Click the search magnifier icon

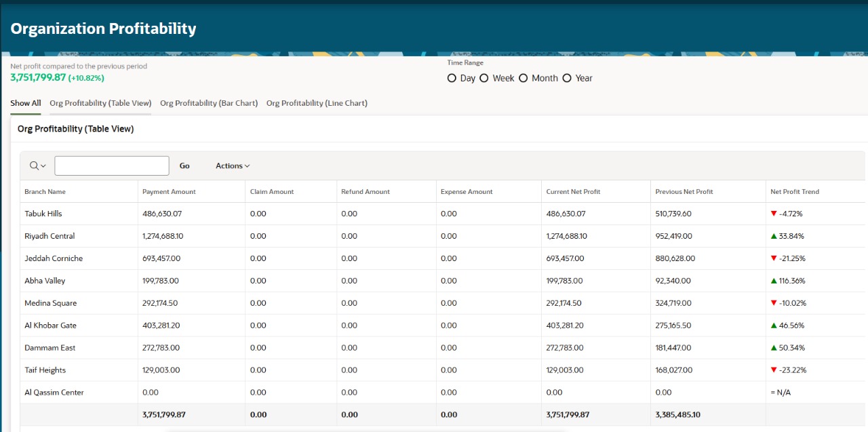pos(34,166)
